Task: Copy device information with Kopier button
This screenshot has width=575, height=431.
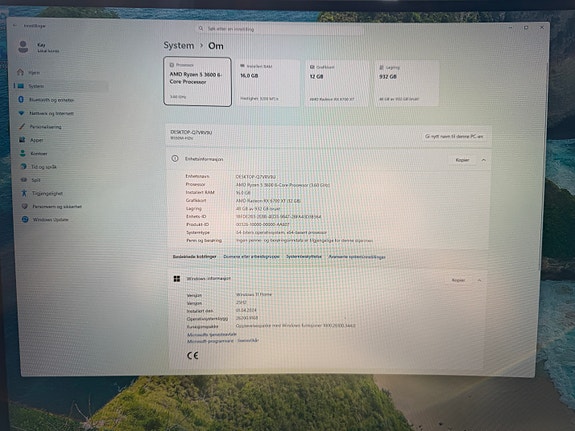Action: click(462, 160)
